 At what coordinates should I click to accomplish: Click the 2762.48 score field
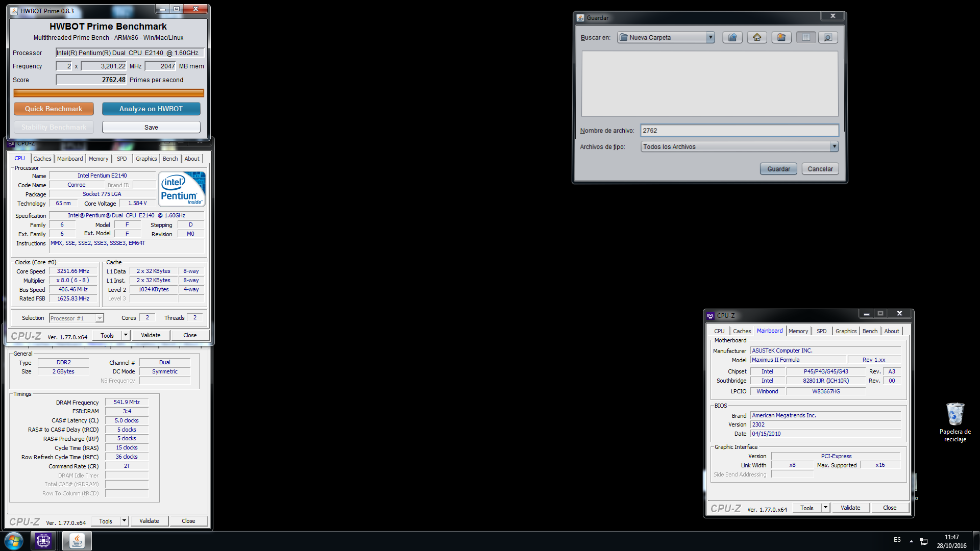[91, 80]
